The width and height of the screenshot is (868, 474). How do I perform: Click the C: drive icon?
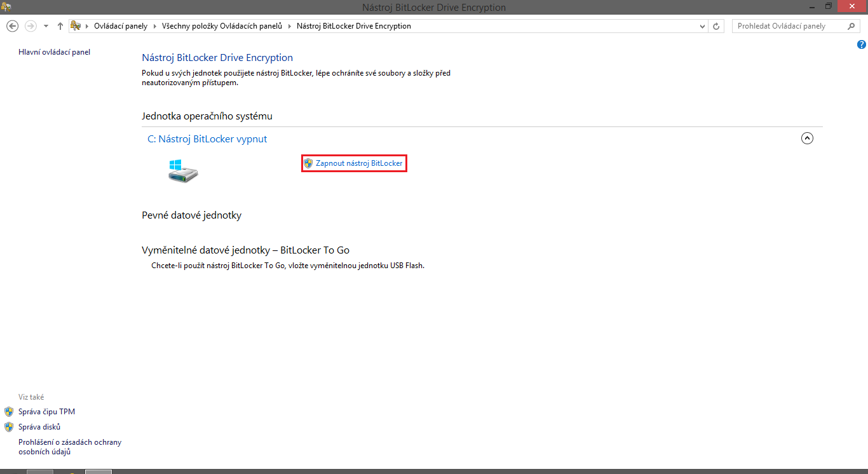pos(182,170)
